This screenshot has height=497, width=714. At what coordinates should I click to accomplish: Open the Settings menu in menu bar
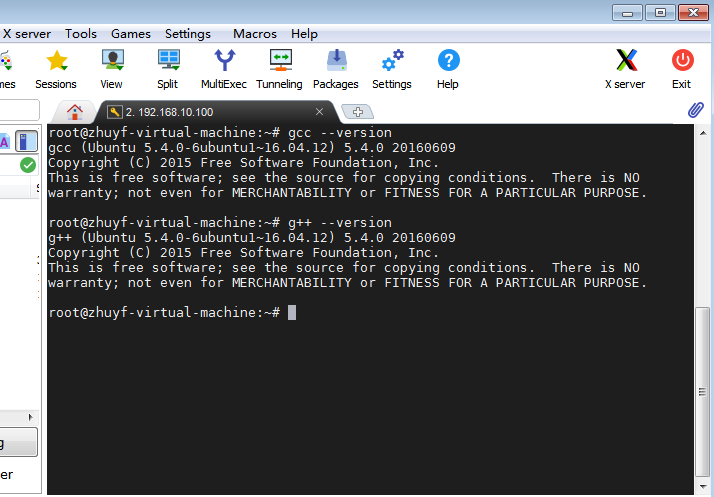click(188, 34)
